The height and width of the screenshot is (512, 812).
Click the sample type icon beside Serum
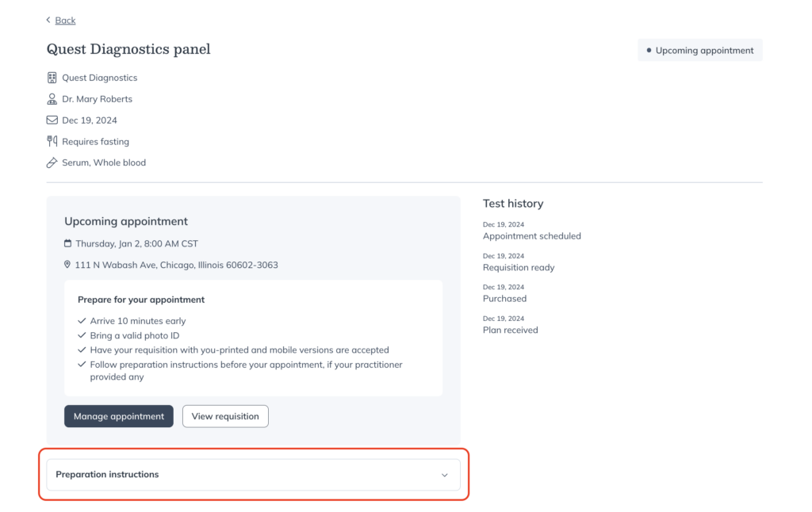click(x=52, y=162)
